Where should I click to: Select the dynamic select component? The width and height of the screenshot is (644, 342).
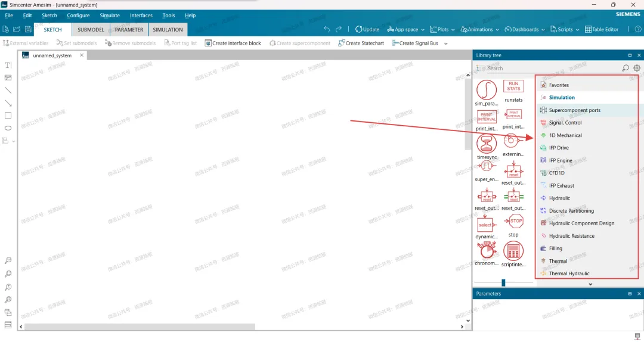(x=487, y=224)
